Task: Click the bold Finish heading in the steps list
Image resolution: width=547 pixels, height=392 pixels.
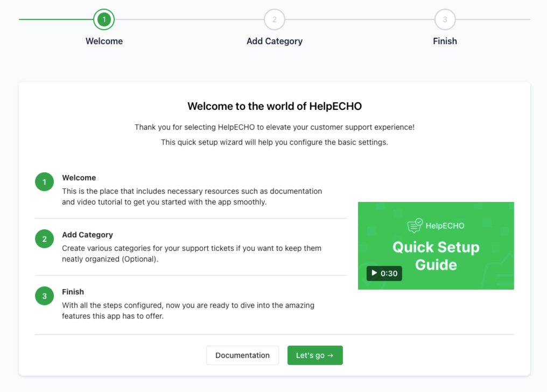Action: [73, 292]
